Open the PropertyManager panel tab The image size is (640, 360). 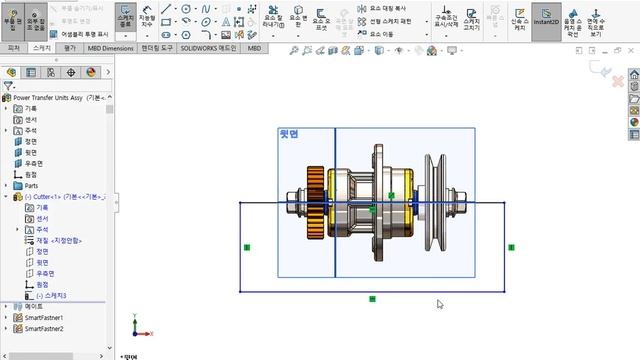click(31, 72)
